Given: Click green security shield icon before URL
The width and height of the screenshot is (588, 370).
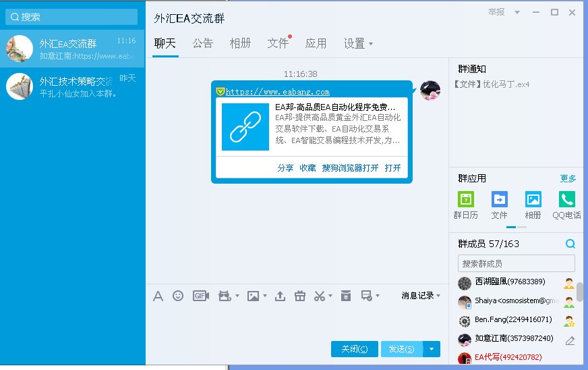Looking at the screenshot, I should pos(220,91).
